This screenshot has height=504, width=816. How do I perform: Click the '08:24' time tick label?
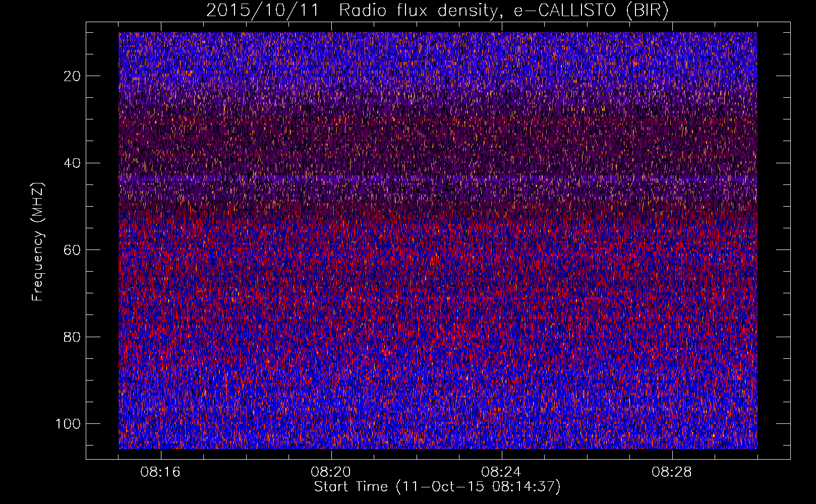(502, 472)
